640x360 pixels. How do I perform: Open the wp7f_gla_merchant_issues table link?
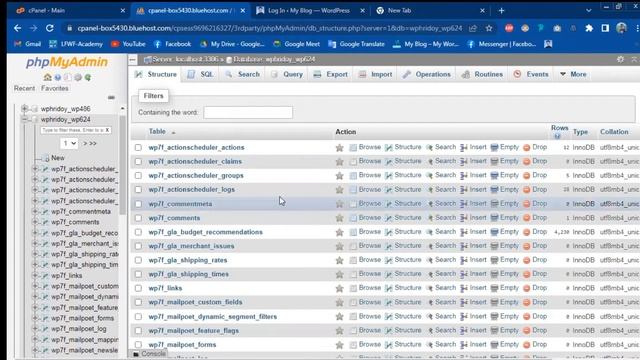pyautogui.click(x=191, y=246)
